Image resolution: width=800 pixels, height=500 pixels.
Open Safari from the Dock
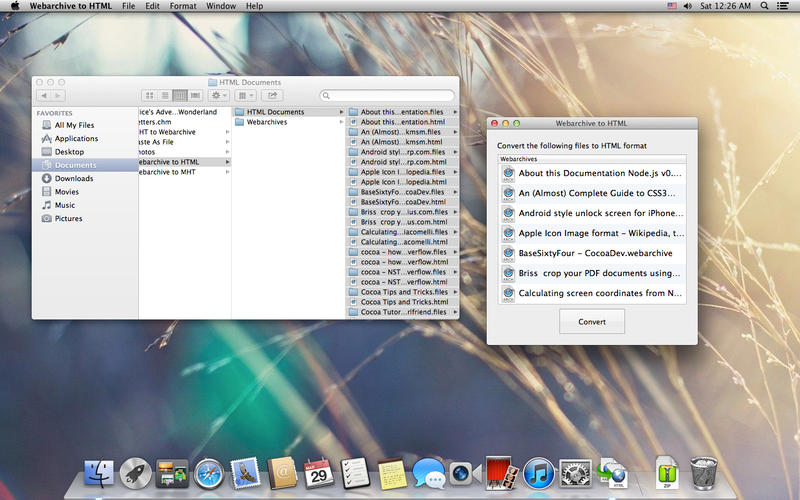[209, 473]
